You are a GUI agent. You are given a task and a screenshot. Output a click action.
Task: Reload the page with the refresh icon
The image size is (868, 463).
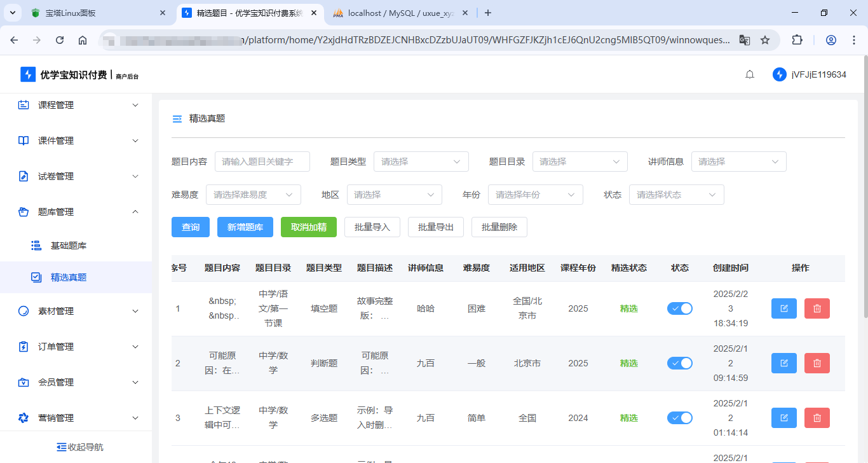(60, 40)
